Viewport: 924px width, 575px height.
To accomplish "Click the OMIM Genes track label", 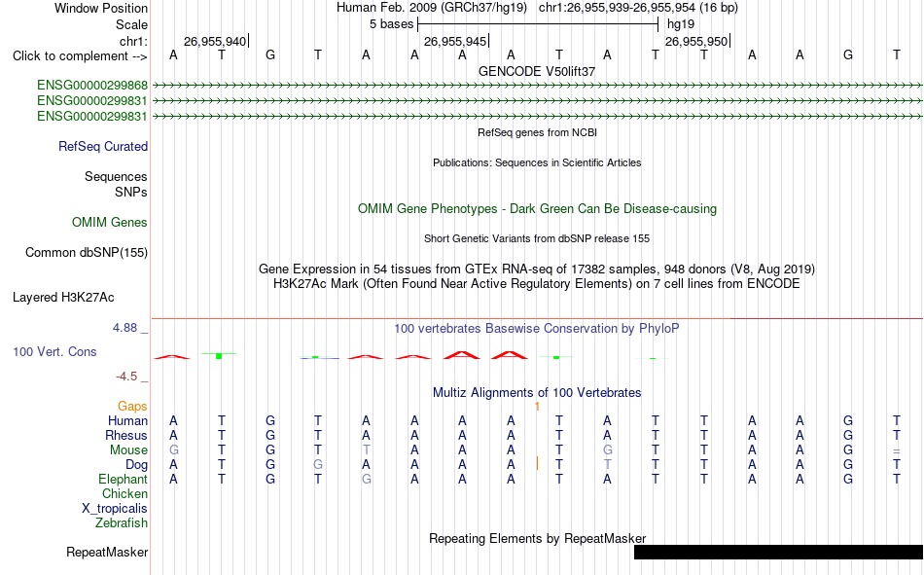I will 110,223.
